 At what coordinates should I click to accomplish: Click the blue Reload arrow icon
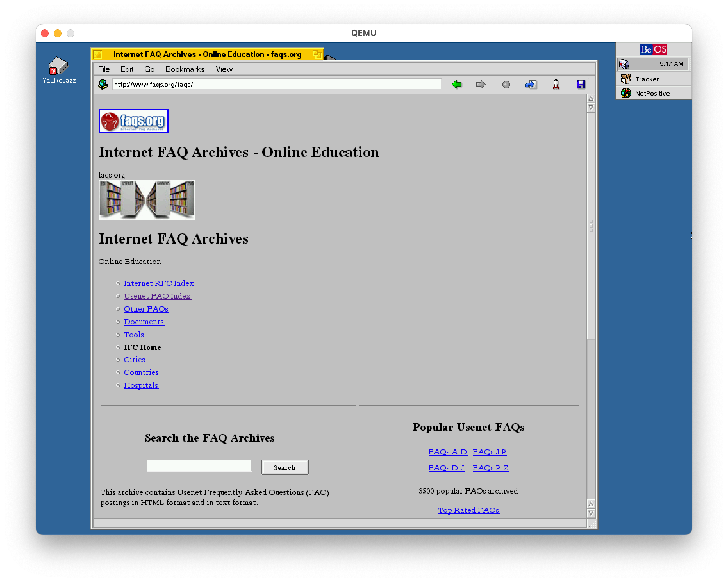(531, 84)
